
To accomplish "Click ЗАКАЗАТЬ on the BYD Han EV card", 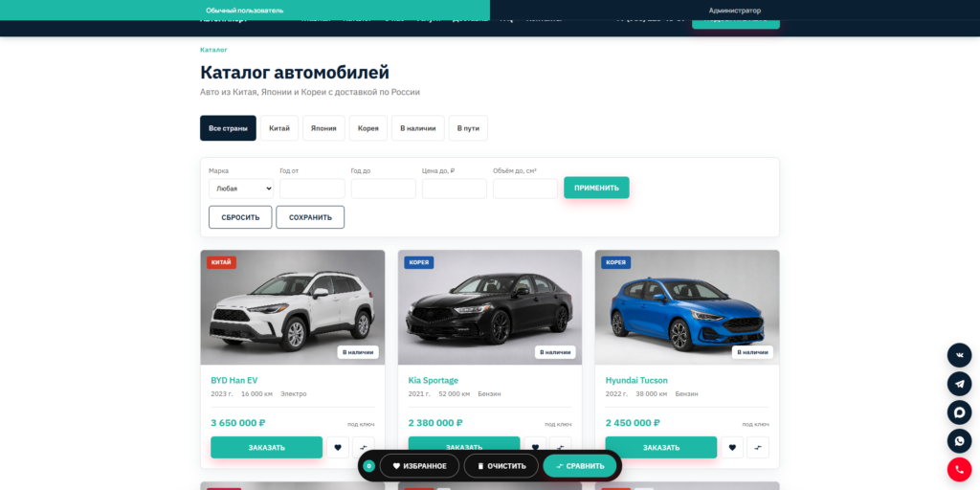I will (x=266, y=448).
